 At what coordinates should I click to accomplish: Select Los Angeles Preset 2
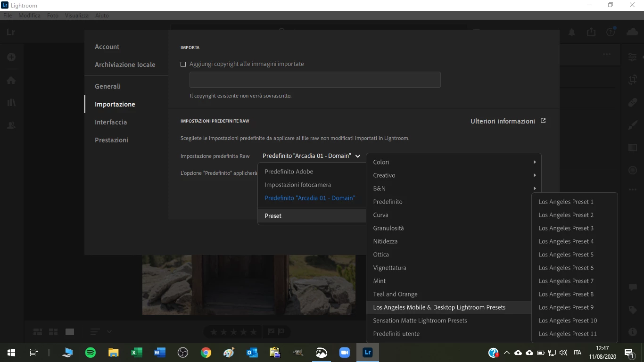574,215
